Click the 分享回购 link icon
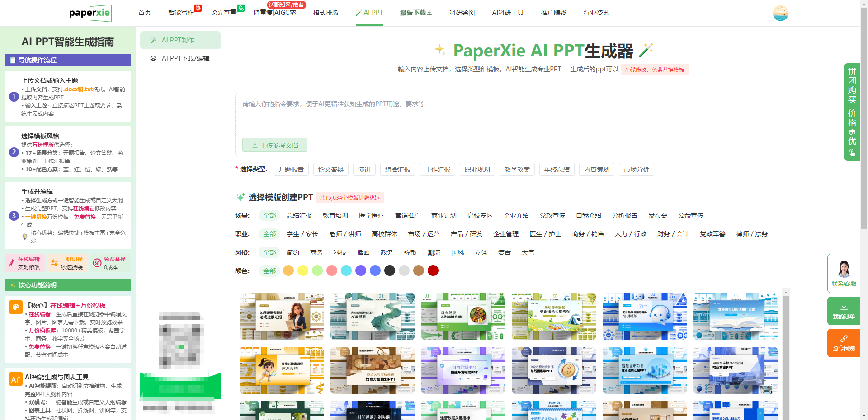868x420 pixels. click(844, 339)
